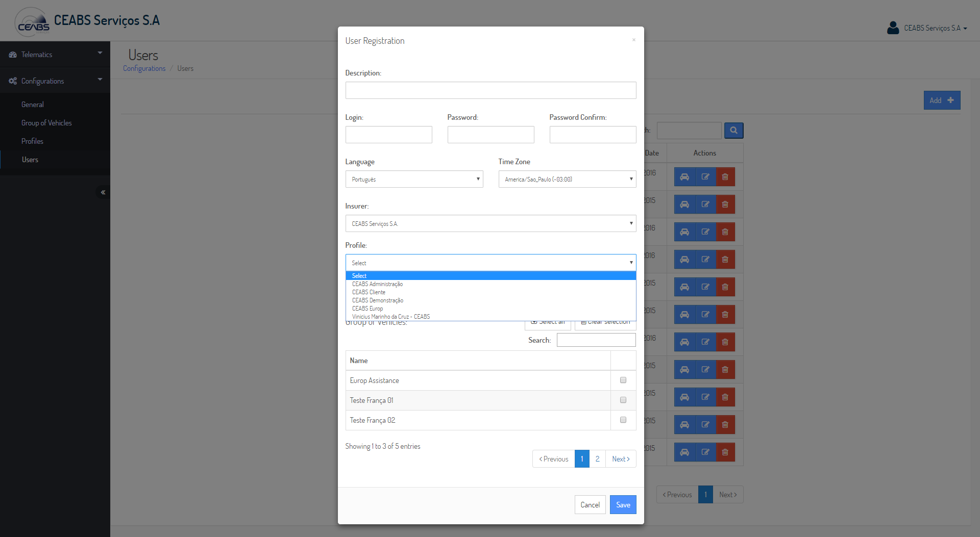Choose CEABS Europ from Profile list

(491, 309)
